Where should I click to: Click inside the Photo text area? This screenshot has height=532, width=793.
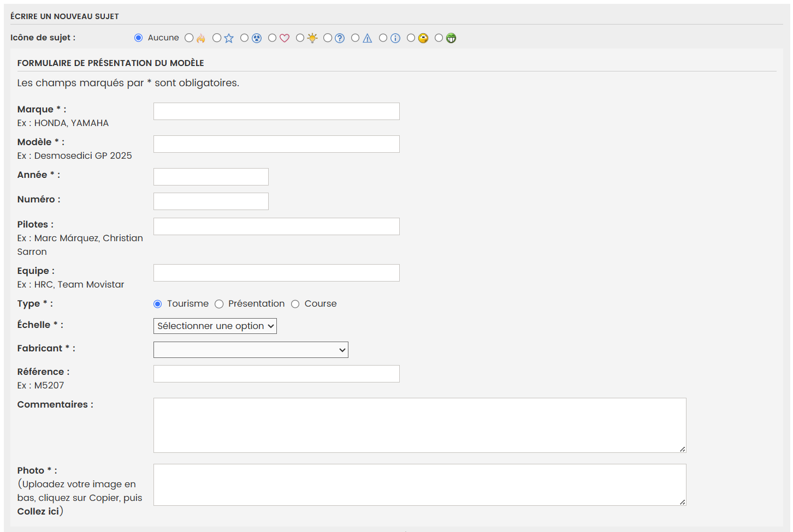pyautogui.click(x=419, y=485)
